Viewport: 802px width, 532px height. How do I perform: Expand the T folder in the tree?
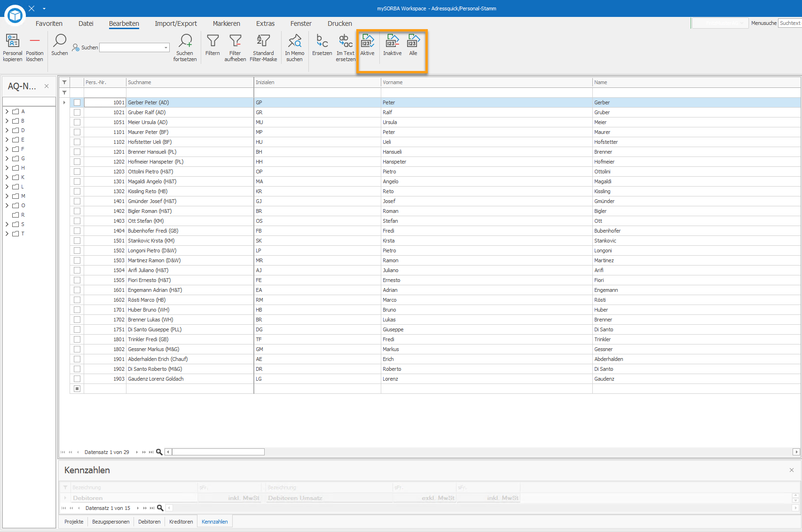7,234
